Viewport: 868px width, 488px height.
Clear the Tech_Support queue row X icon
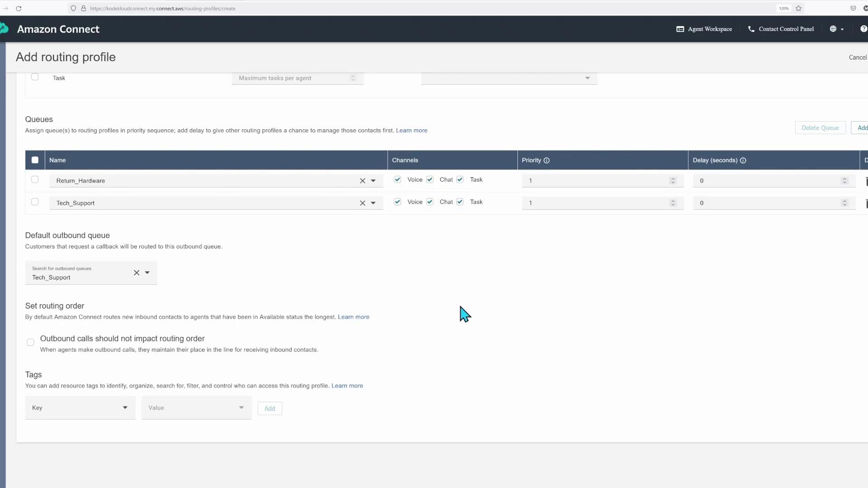(362, 203)
